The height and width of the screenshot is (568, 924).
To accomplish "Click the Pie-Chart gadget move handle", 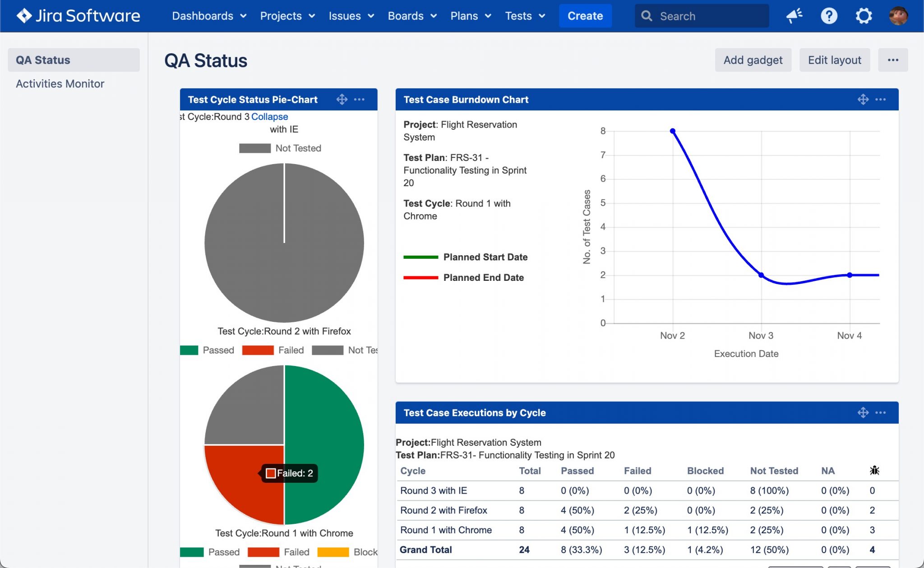I will pos(342,99).
